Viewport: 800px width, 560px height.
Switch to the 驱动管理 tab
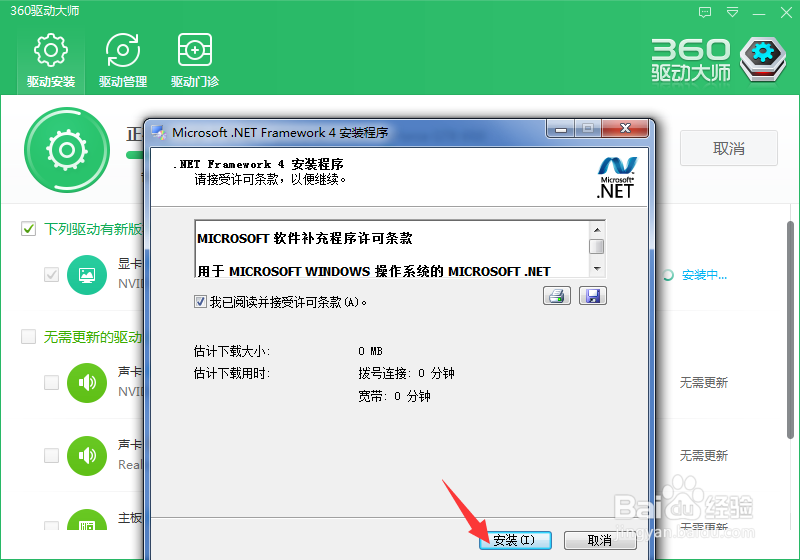(x=122, y=60)
